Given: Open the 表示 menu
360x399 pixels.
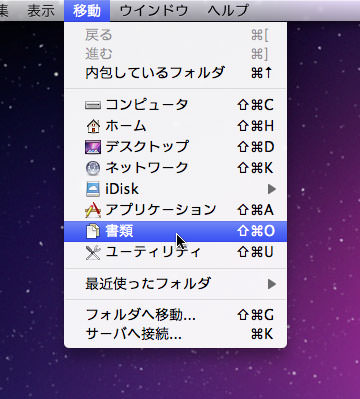Looking at the screenshot, I should pos(41,11).
